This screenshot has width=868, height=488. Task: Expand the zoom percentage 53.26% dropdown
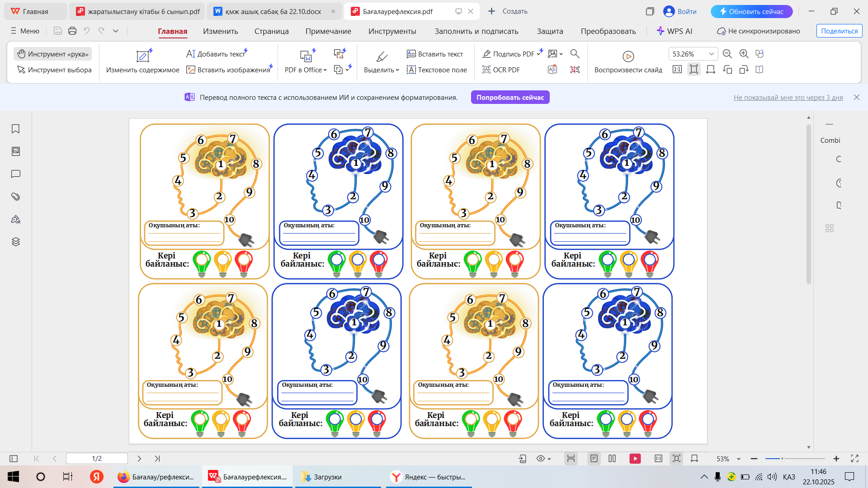click(711, 54)
